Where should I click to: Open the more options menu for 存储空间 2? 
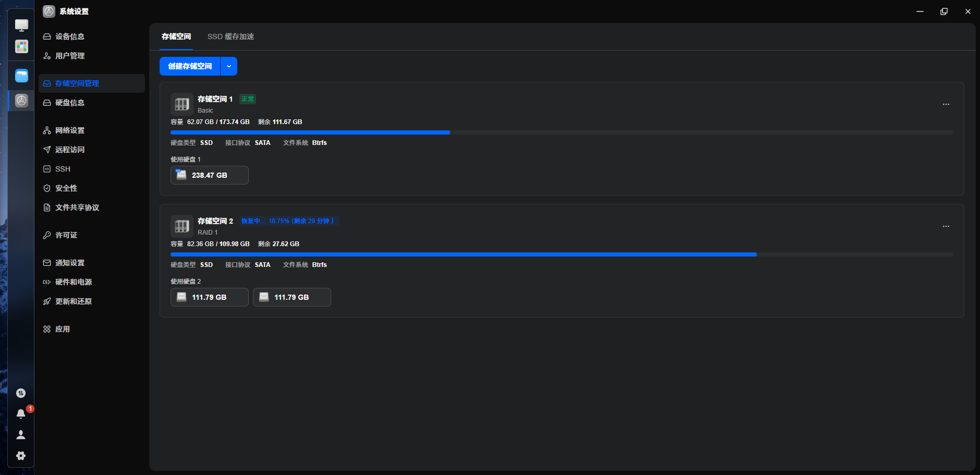pyautogui.click(x=946, y=226)
